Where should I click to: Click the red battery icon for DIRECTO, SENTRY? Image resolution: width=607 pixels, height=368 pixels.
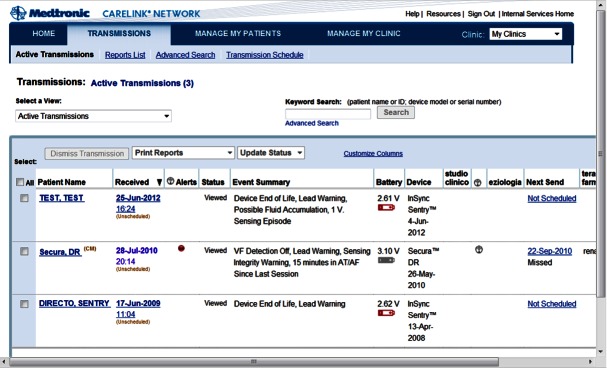tap(386, 313)
